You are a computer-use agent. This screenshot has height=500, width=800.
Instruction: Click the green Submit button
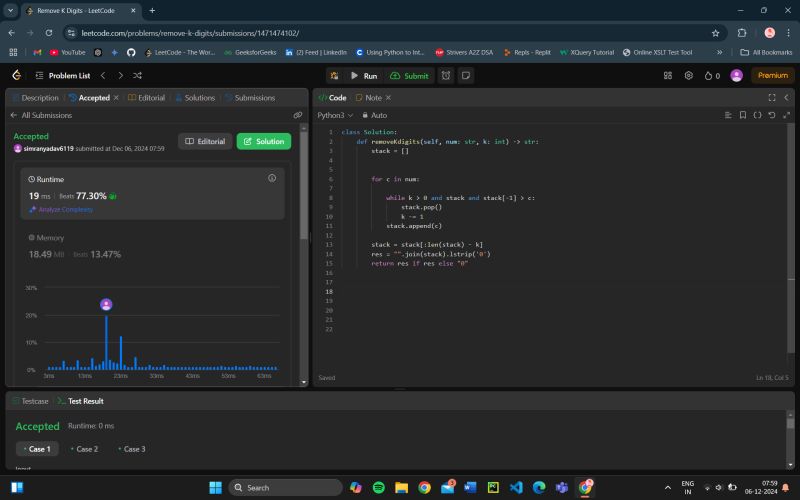point(410,75)
